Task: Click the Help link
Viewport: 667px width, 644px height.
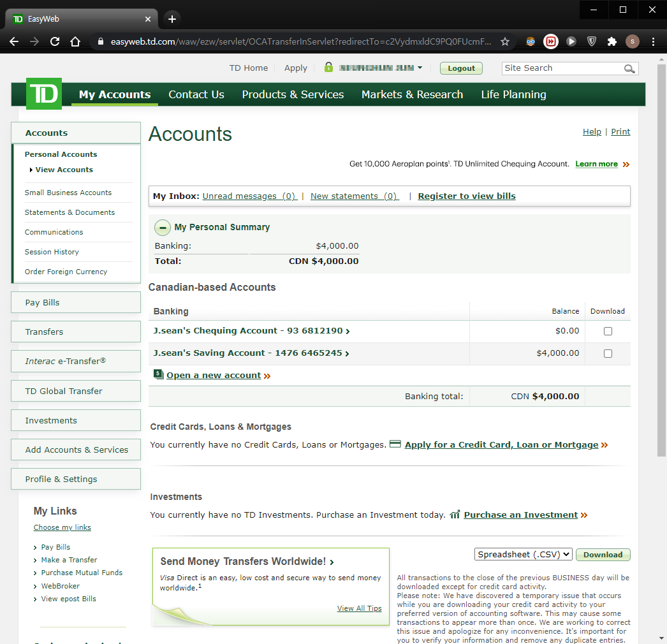Action: (x=592, y=132)
